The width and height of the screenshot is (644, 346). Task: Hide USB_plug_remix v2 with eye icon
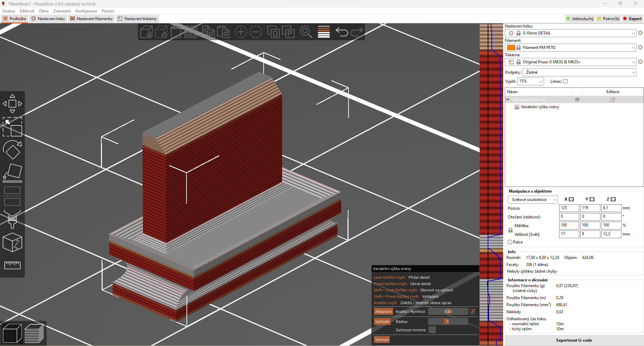tap(577, 99)
